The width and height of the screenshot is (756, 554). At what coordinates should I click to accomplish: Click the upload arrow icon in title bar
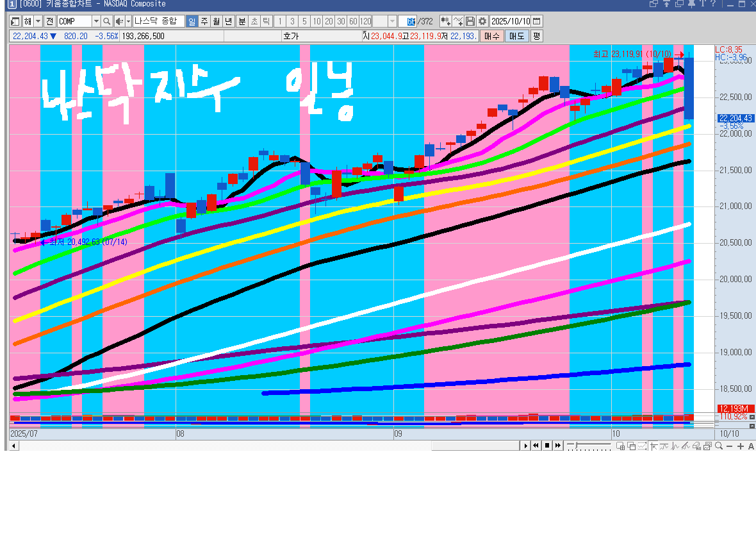[666, 4]
